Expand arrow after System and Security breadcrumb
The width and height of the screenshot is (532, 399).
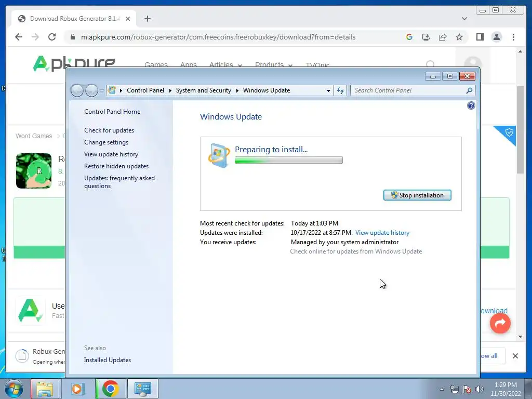(237, 90)
